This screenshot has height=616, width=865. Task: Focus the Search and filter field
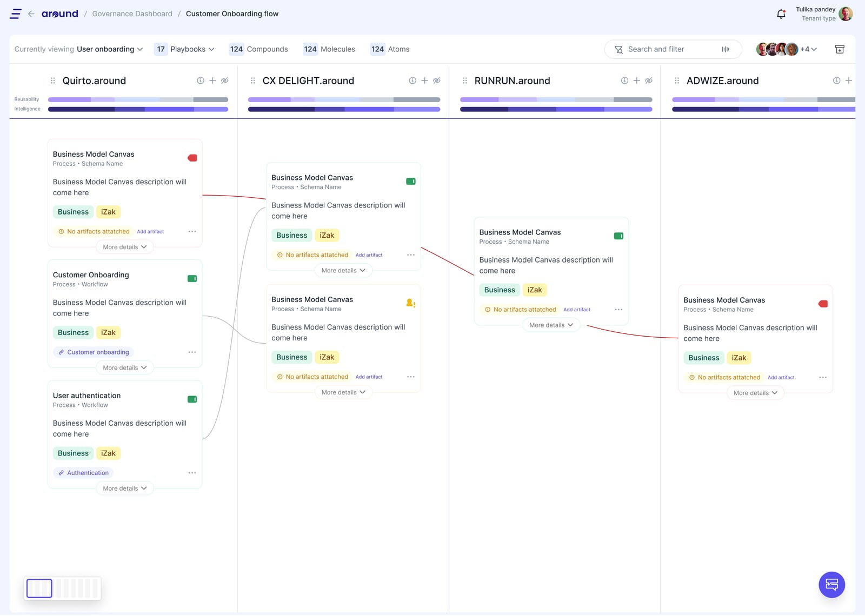click(x=673, y=49)
